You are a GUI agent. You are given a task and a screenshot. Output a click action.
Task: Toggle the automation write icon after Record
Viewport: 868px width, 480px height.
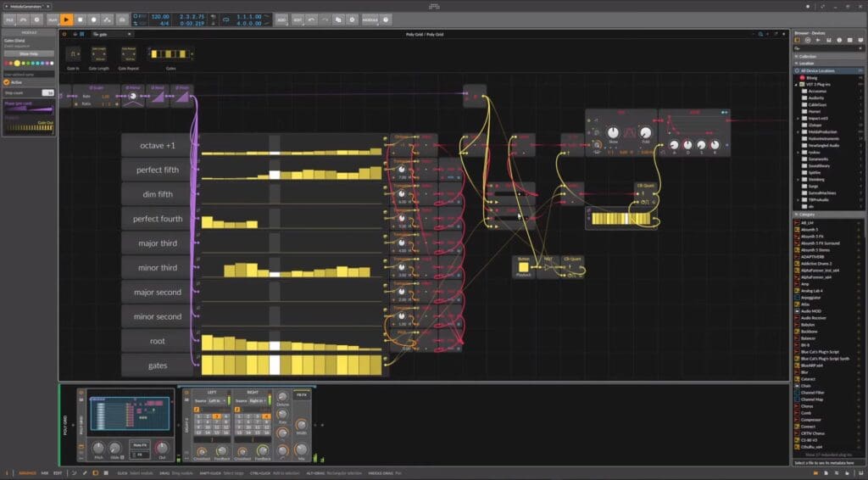tap(108, 20)
